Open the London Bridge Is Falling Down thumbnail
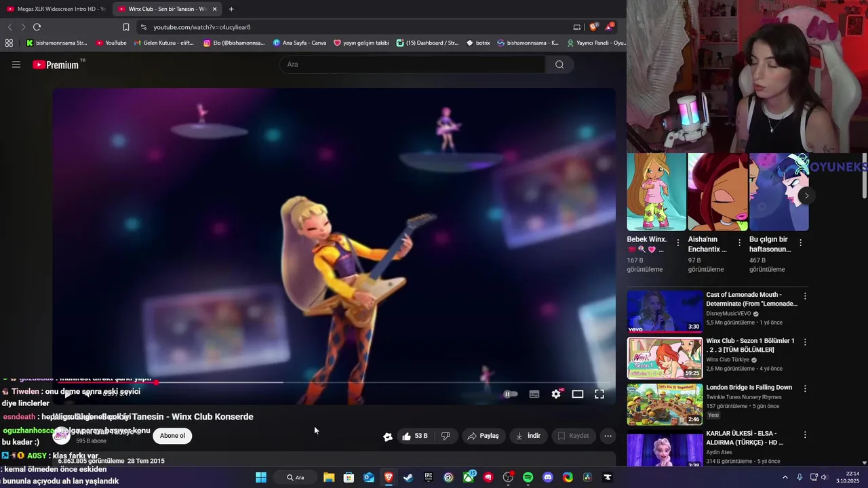This screenshot has height=488, width=868. (665, 404)
